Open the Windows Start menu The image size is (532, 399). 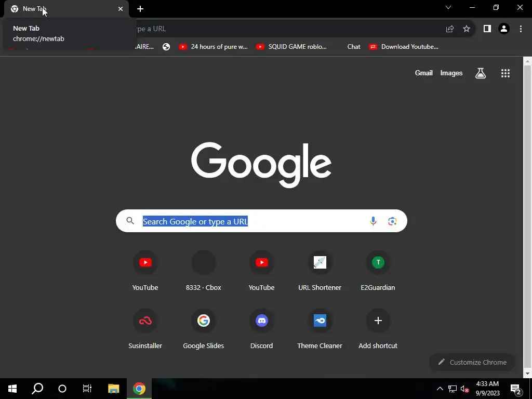(x=12, y=389)
